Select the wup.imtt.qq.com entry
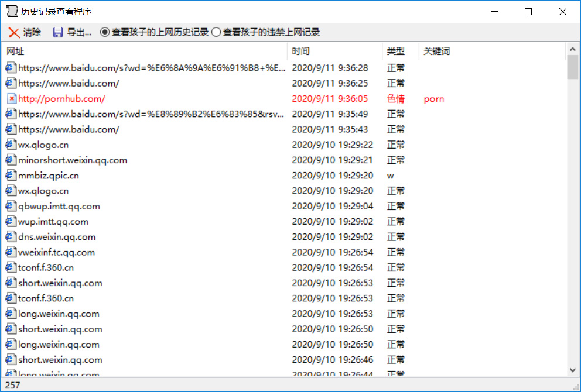This screenshot has height=392, width=581. [x=53, y=222]
